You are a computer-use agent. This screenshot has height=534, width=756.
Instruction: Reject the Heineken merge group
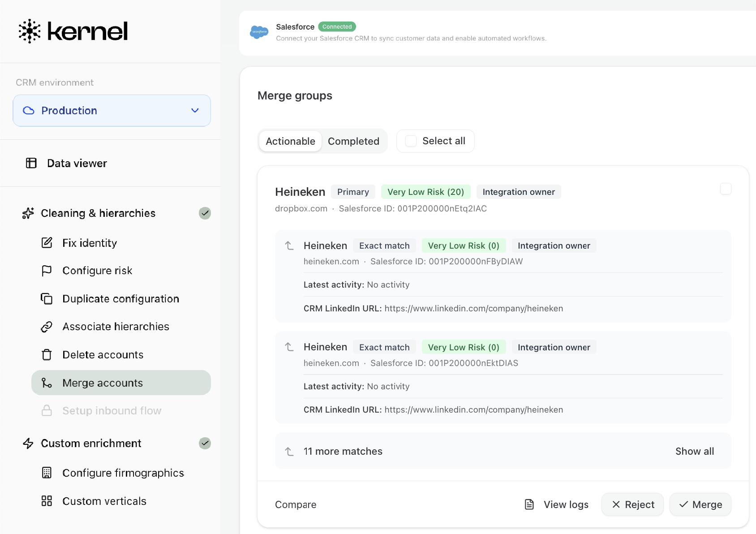click(x=632, y=504)
